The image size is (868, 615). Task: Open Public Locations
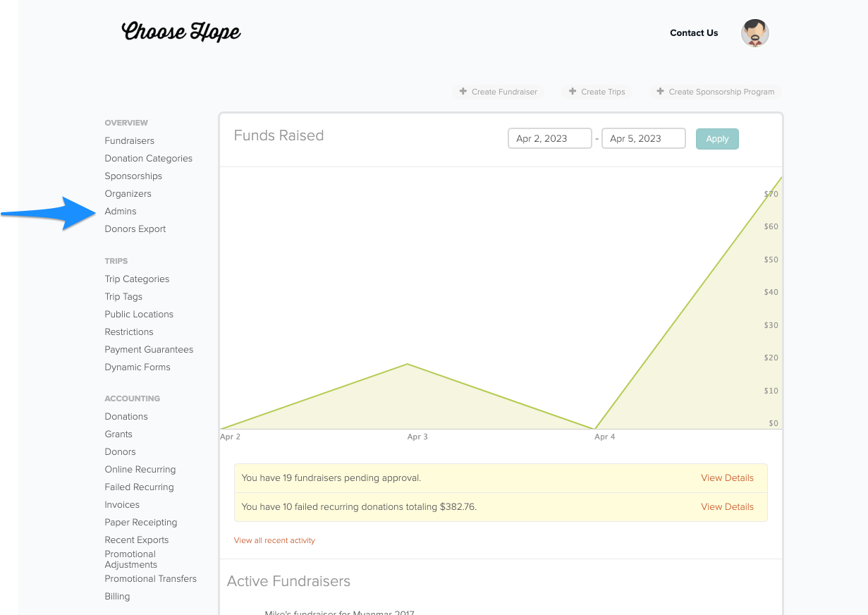click(x=139, y=315)
